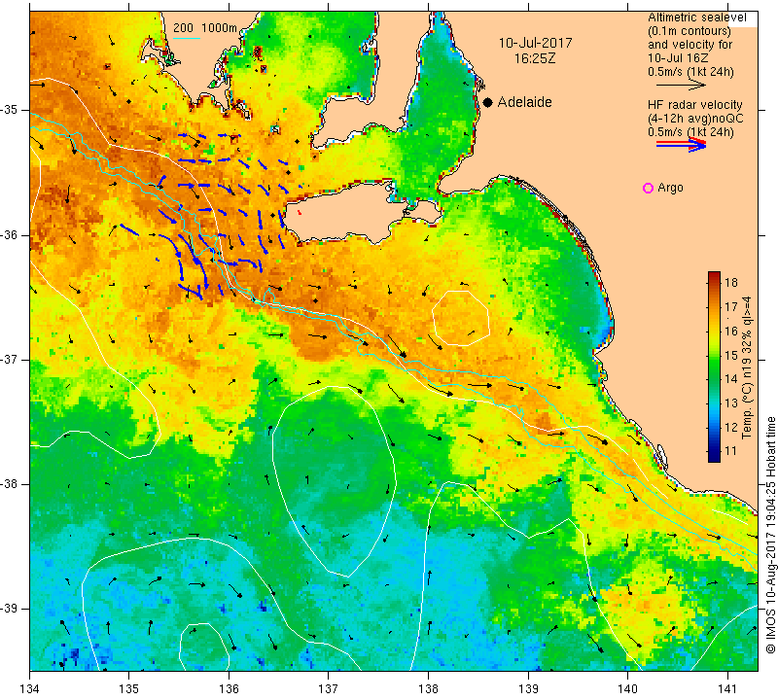
Task: Click the '(0.1m contours)' legend text
Action: (x=690, y=31)
